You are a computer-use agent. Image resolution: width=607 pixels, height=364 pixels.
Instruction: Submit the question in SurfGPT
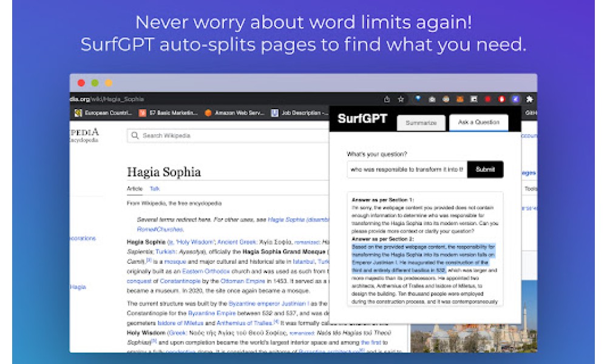[485, 169]
